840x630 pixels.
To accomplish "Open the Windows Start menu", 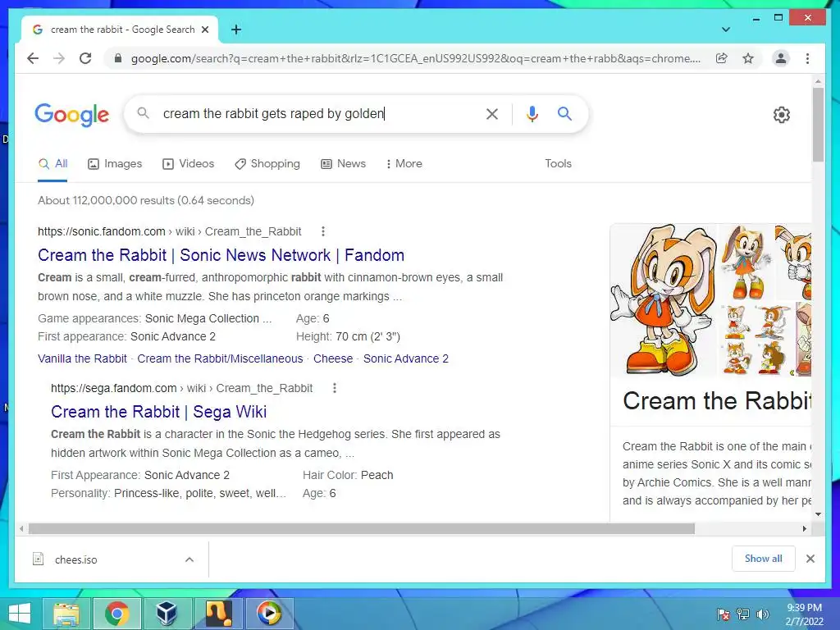I will pyautogui.click(x=20, y=614).
